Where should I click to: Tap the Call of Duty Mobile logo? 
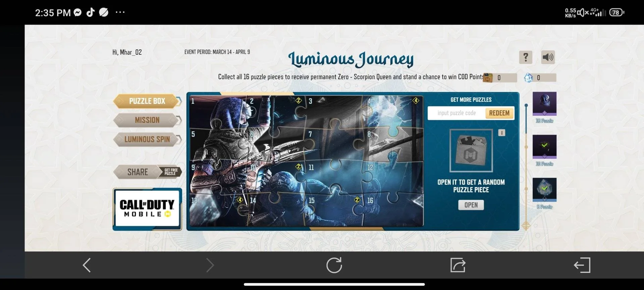[x=147, y=208]
